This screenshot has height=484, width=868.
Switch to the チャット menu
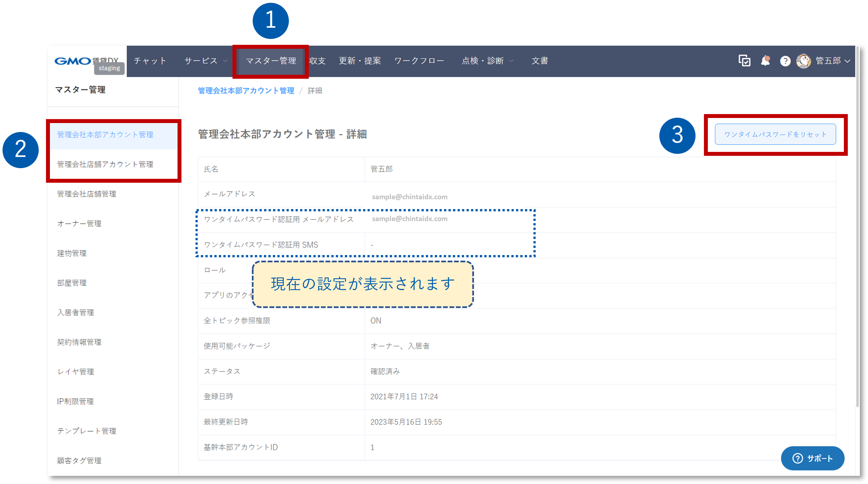coord(150,61)
